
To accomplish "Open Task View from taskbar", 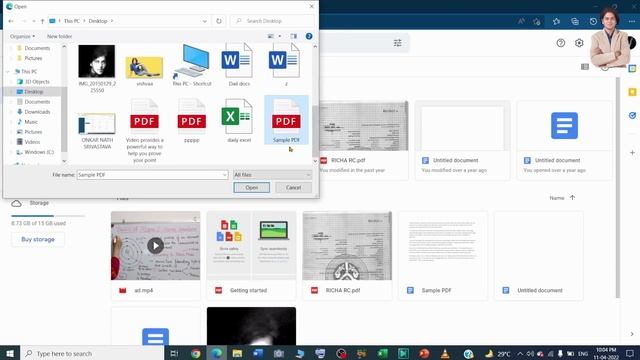I will click(x=175, y=353).
